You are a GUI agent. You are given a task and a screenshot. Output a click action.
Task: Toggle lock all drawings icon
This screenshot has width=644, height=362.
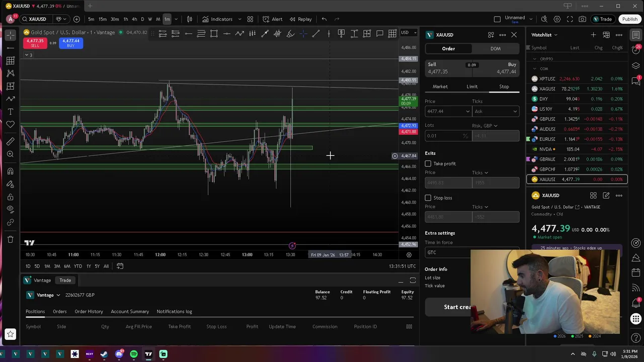pyautogui.click(x=10, y=197)
